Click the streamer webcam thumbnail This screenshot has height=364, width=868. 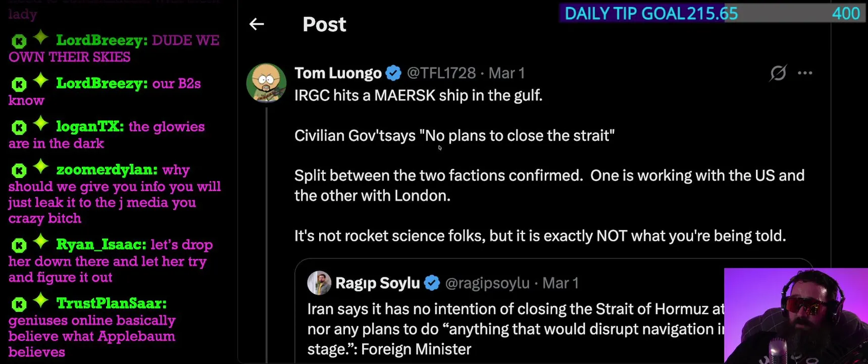[x=796, y=316]
